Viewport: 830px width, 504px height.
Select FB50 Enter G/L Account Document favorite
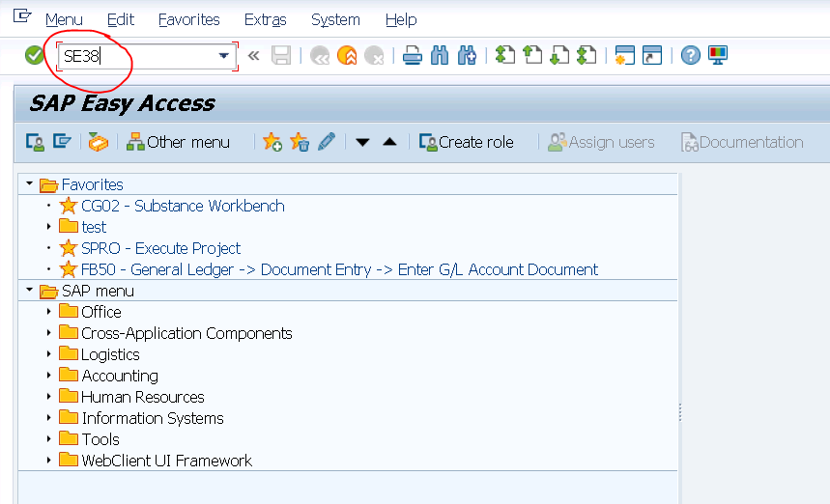click(339, 269)
